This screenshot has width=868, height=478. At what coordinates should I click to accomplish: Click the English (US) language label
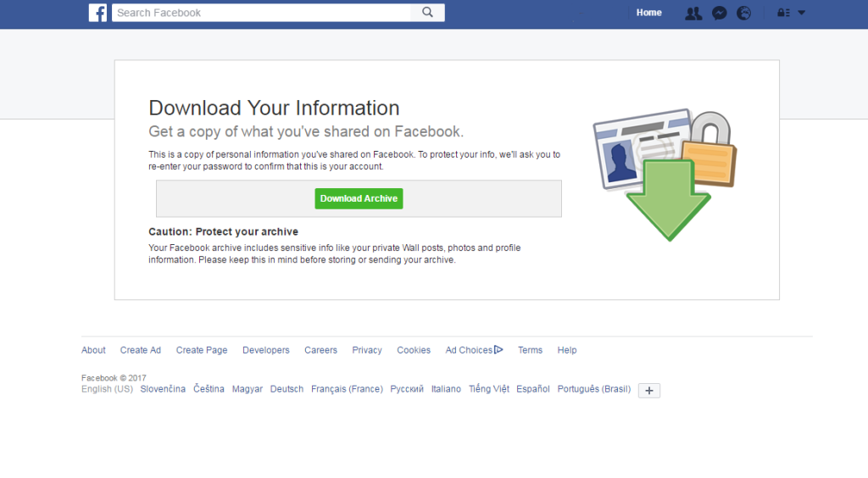pyautogui.click(x=108, y=389)
